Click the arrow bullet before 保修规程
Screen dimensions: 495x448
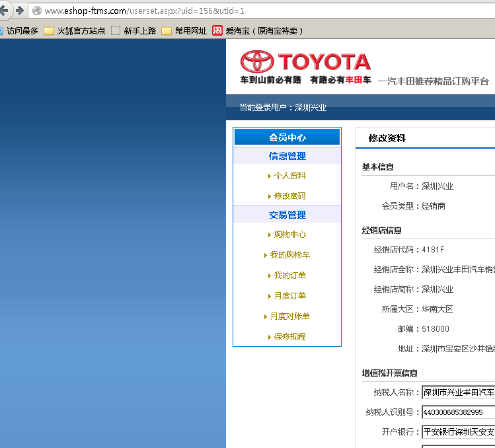tap(269, 337)
